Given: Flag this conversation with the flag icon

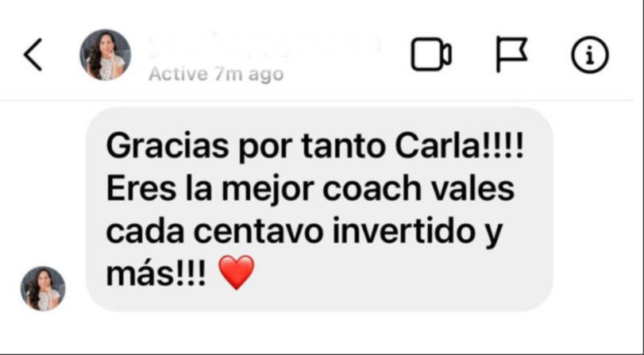Looking at the screenshot, I should pyautogui.click(x=511, y=54).
